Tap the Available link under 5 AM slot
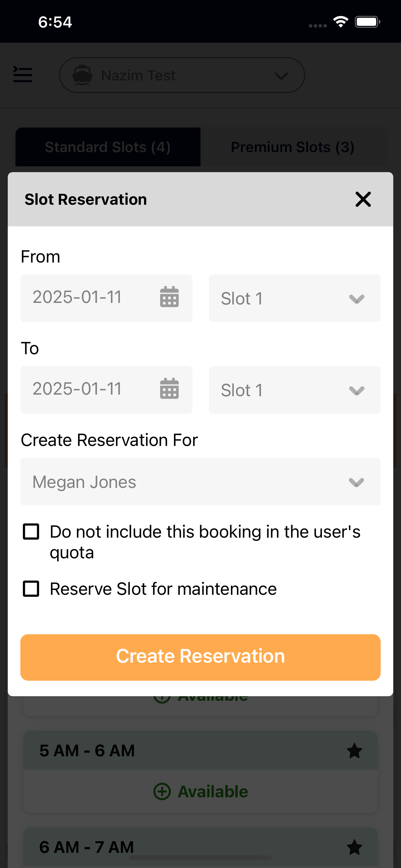The image size is (401, 868). (x=200, y=791)
